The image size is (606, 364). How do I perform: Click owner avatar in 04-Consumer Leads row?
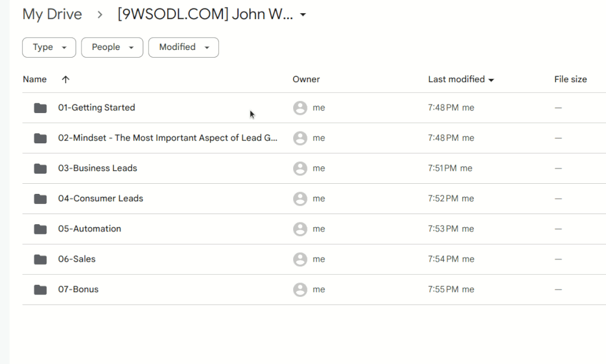300,199
